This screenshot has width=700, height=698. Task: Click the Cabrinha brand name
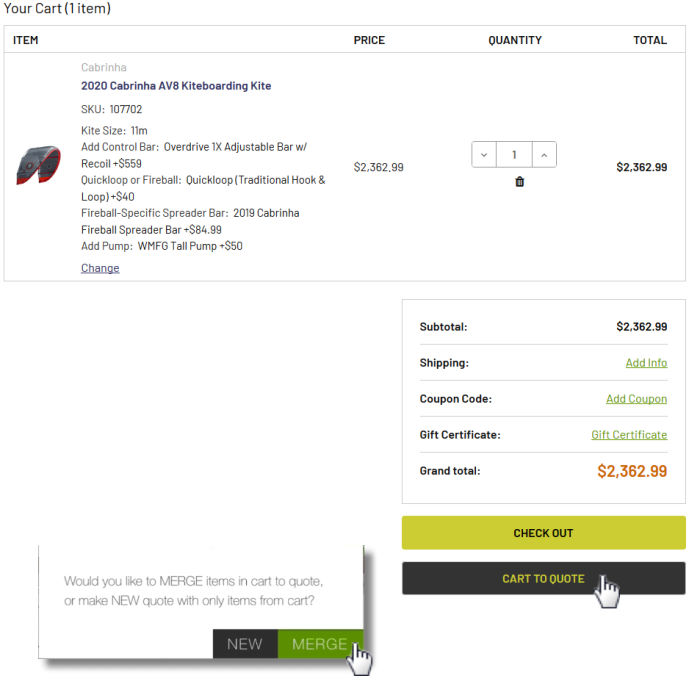[x=104, y=67]
